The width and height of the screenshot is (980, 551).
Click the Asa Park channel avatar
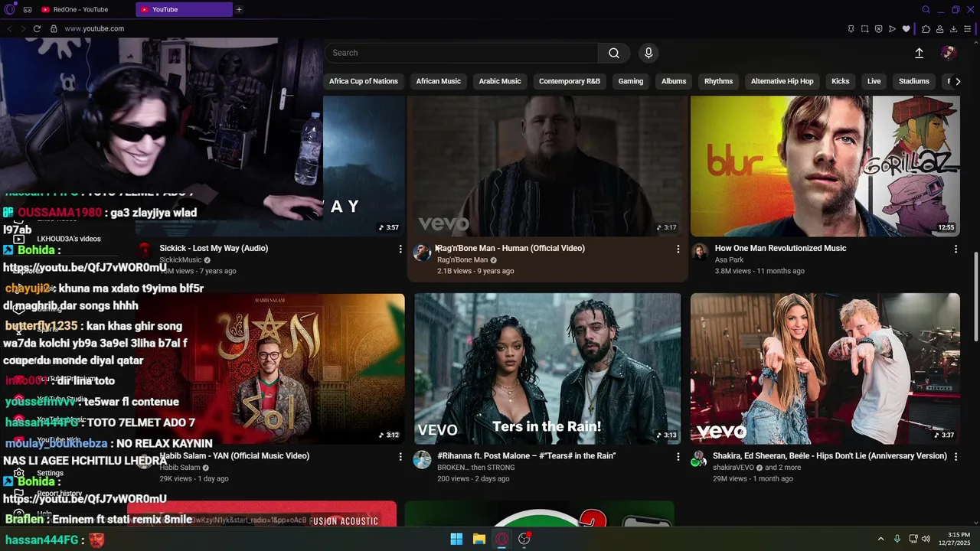click(x=700, y=252)
